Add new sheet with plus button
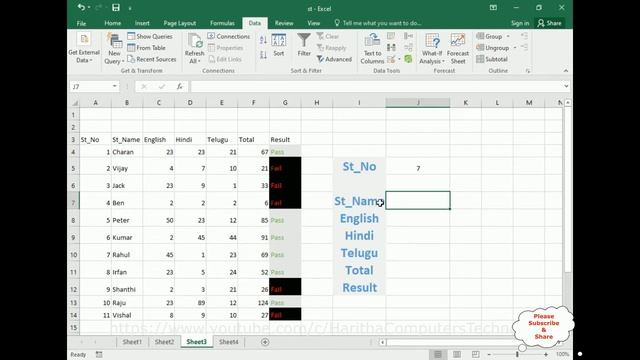Viewport: 640px width, 360px height. (265, 342)
